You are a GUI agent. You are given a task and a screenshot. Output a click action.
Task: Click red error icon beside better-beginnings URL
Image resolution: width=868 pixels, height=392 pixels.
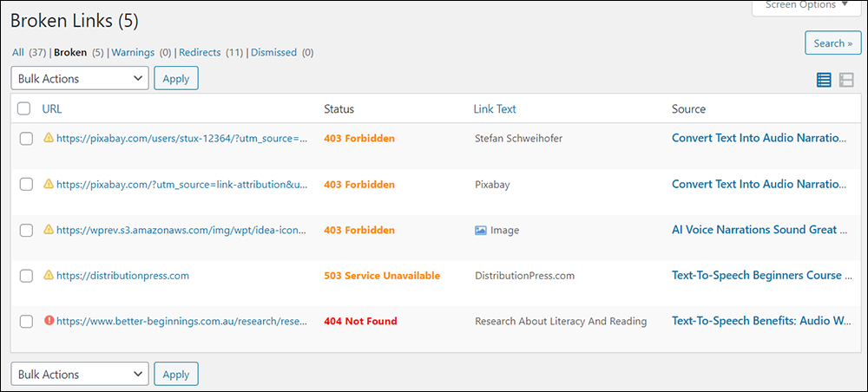coord(49,320)
